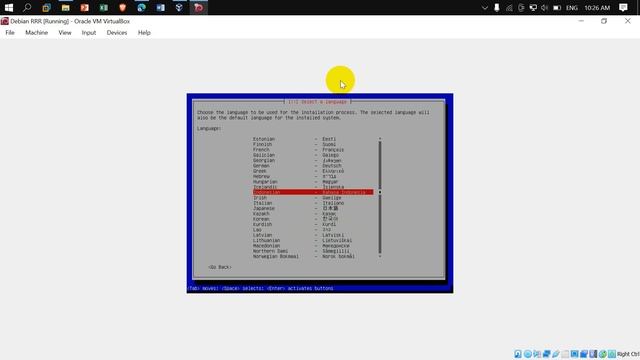Click the battery tray icon
640x360 pixels.
pos(557,7)
